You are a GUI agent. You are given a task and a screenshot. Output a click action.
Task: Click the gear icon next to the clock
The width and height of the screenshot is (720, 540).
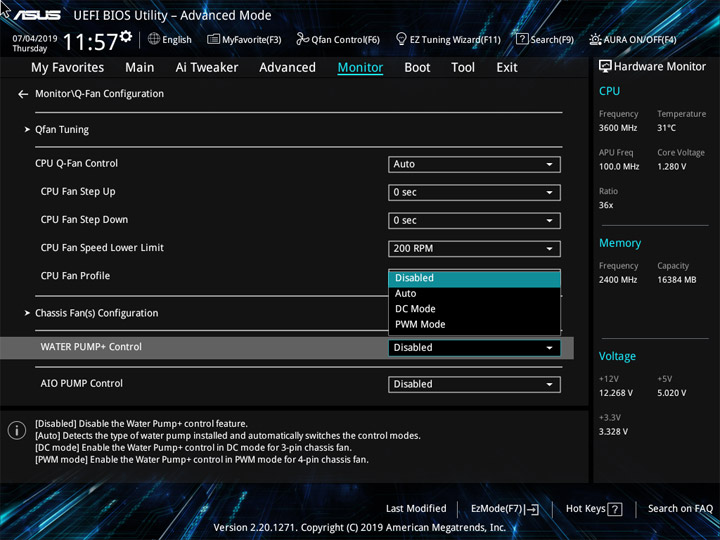(x=126, y=36)
